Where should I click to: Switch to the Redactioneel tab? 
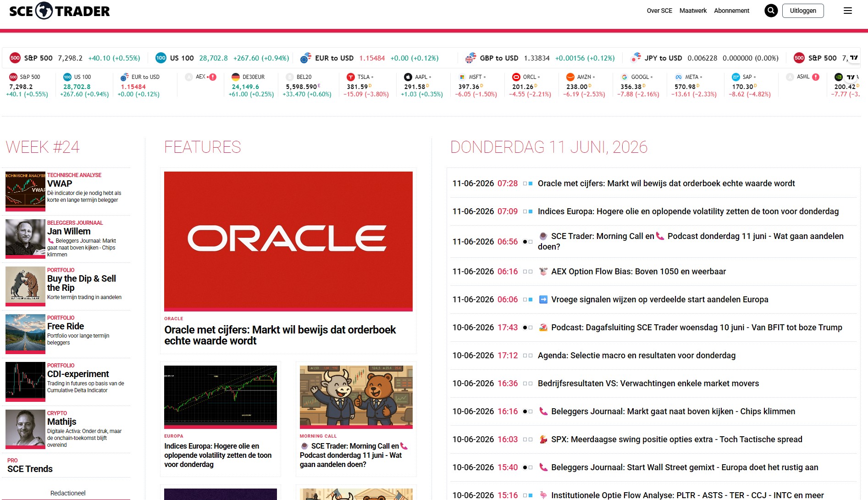(68, 493)
